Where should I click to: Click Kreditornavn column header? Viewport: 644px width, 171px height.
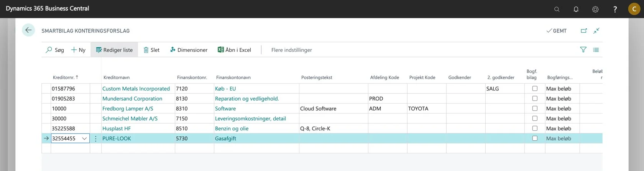coord(117,77)
